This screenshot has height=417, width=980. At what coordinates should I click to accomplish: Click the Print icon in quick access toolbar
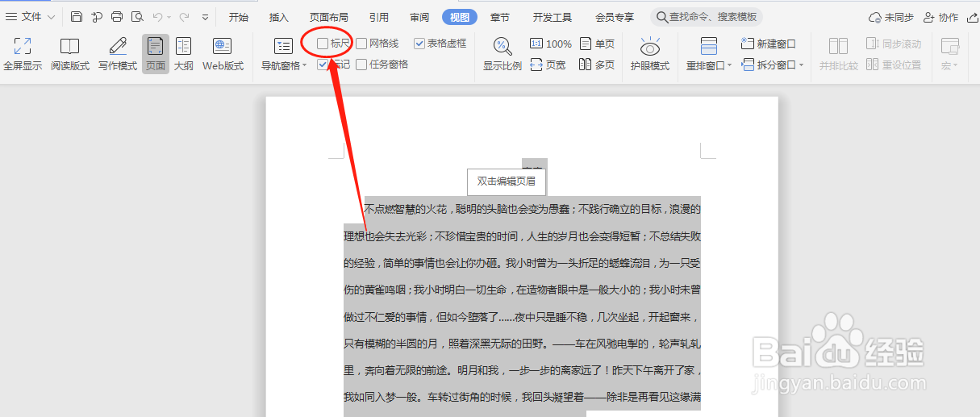tap(117, 17)
